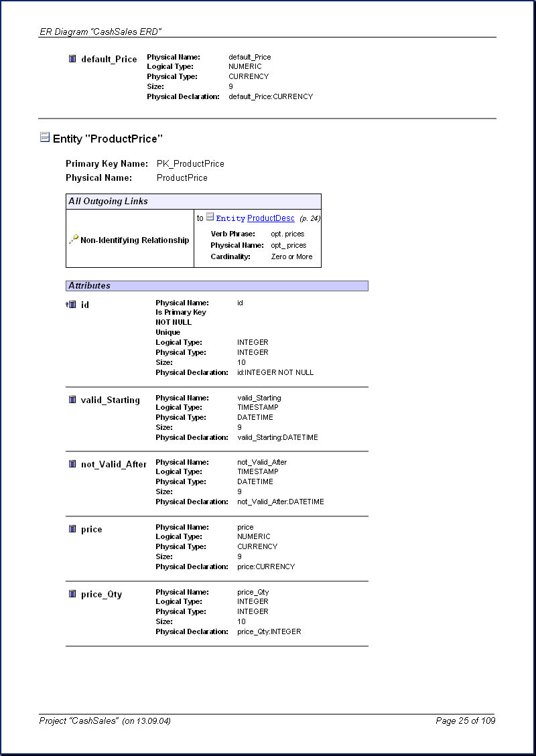
Task: Click the Non-Identifying Relationship label
Action: click(x=135, y=240)
